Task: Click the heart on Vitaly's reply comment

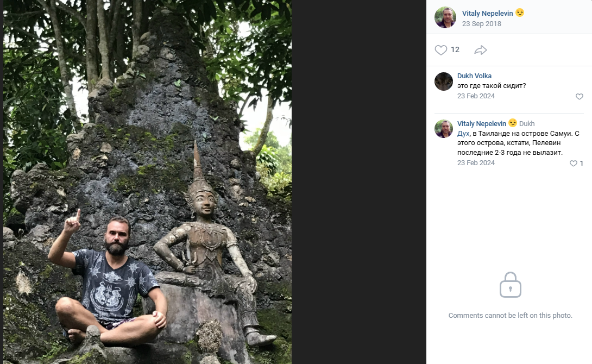Action: click(573, 164)
